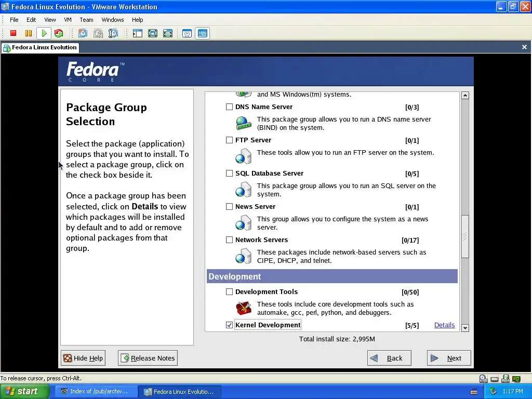Select the Fedora Linux Evolution VM tab
Screen dimensions: 532x399
click(x=41, y=47)
